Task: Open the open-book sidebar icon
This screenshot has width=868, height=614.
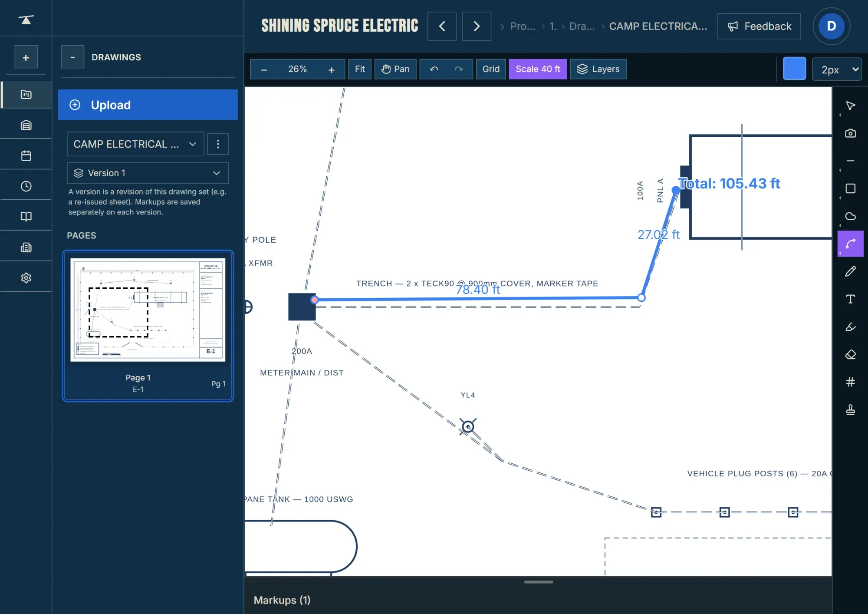Action: point(26,217)
